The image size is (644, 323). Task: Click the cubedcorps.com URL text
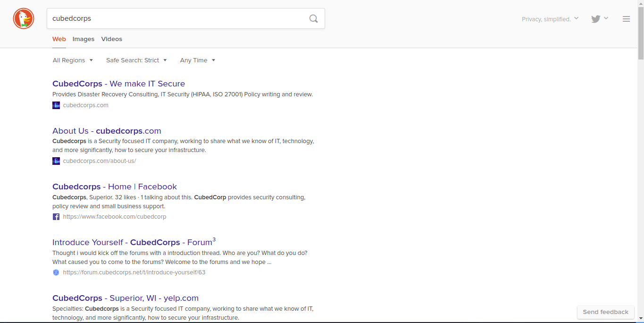click(x=86, y=105)
